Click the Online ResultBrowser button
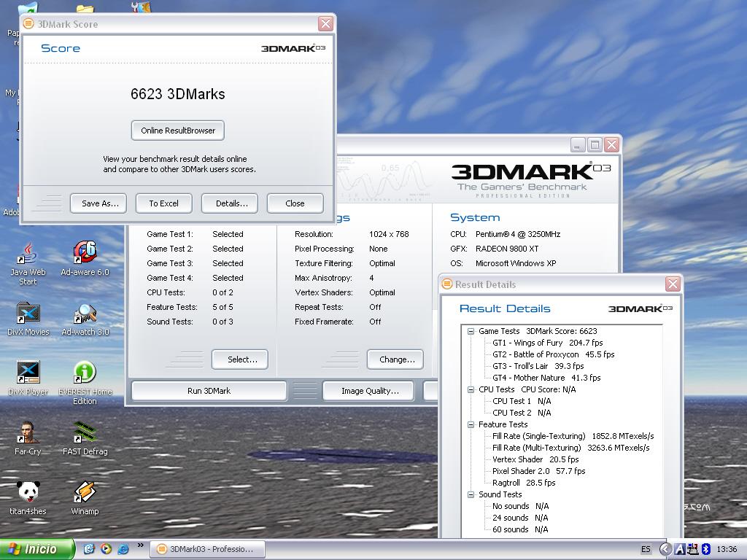The height and width of the screenshot is (560, 747). click(178, 131)
